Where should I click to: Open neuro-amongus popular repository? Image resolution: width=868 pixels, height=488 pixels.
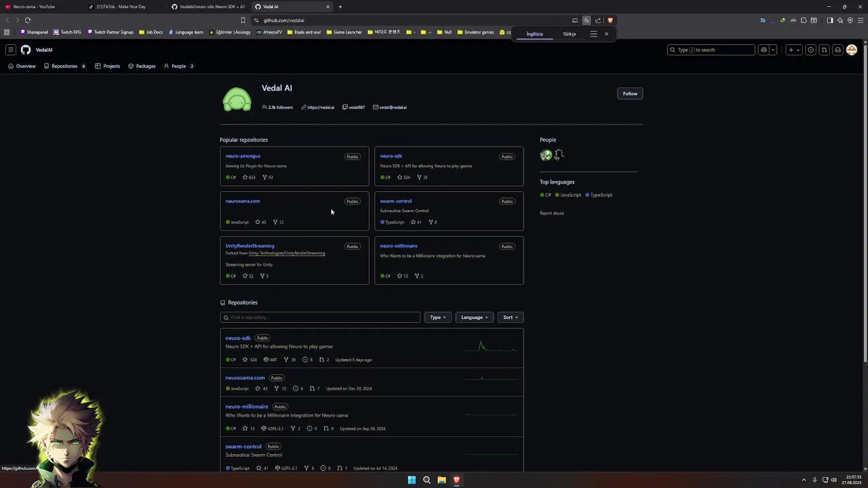click(x=243, y=156)
